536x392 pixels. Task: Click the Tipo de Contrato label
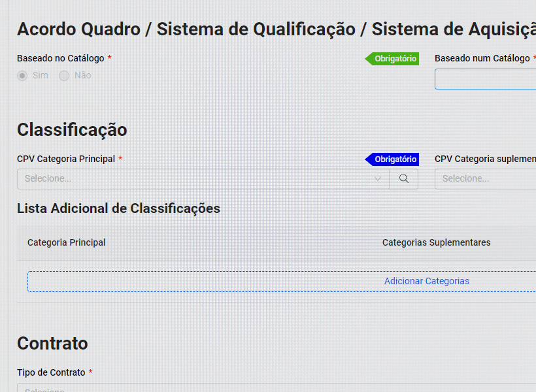[x=51, y=372]
